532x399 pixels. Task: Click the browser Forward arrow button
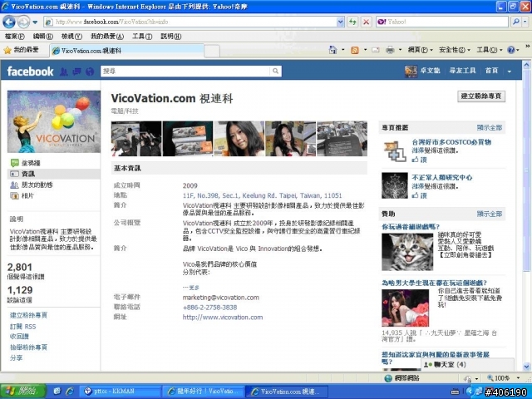coord(23,22)
